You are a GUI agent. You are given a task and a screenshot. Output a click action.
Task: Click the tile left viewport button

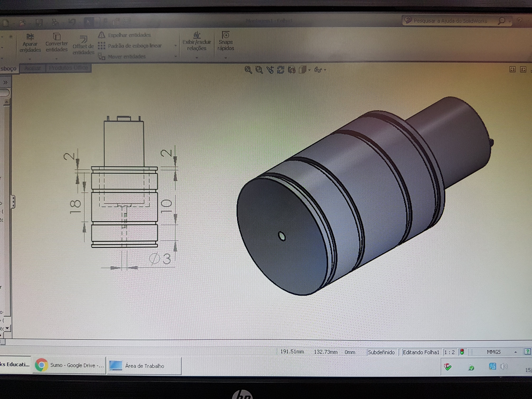512,69
